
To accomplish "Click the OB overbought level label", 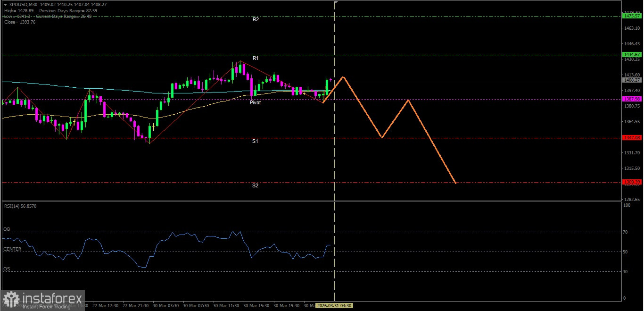I will pos(7,229).
